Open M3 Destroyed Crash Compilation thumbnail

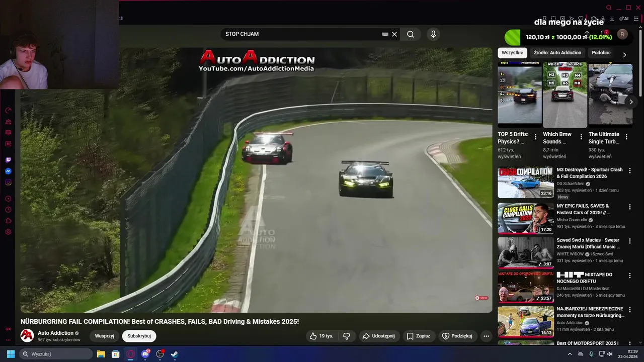click(x=525, y=183)
